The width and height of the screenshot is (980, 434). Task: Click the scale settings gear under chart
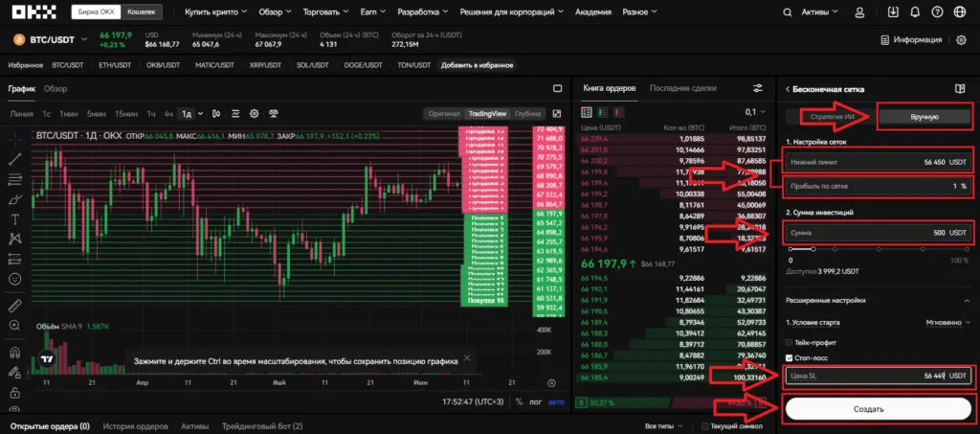click(551, 383)
